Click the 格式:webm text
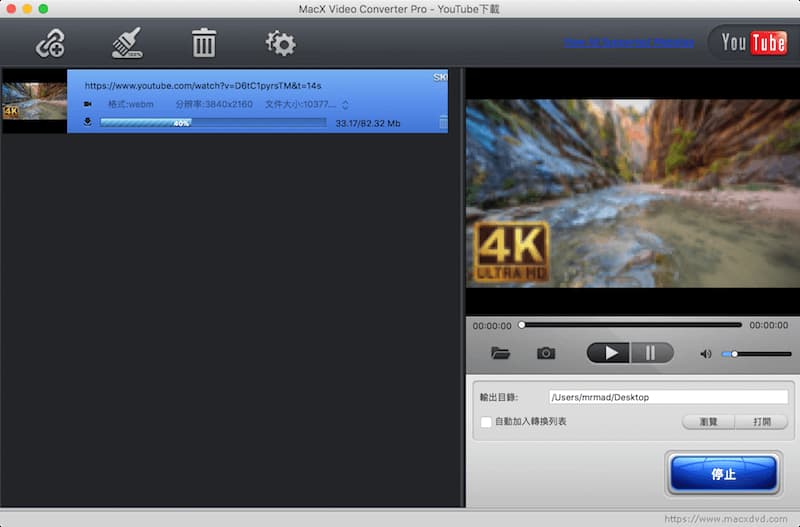The image size is (800, 527). [131, 104]
